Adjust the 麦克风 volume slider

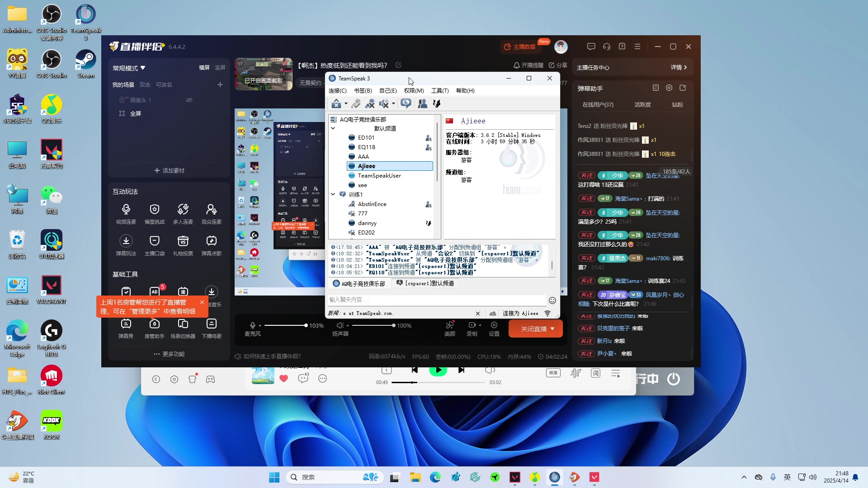tap(286, 325)
